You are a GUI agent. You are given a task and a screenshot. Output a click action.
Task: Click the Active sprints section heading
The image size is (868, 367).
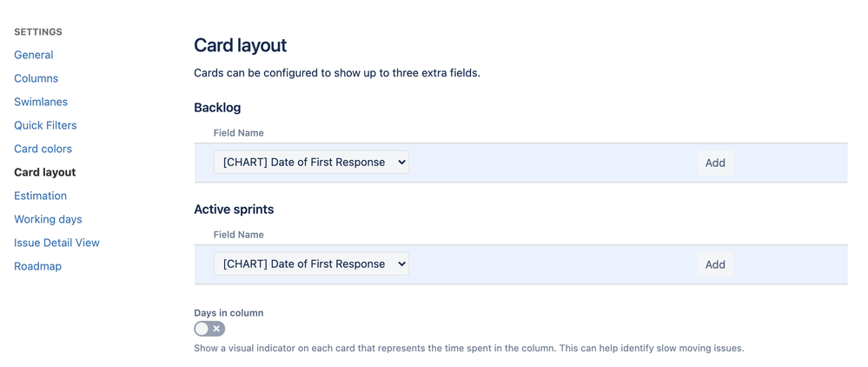234,210
